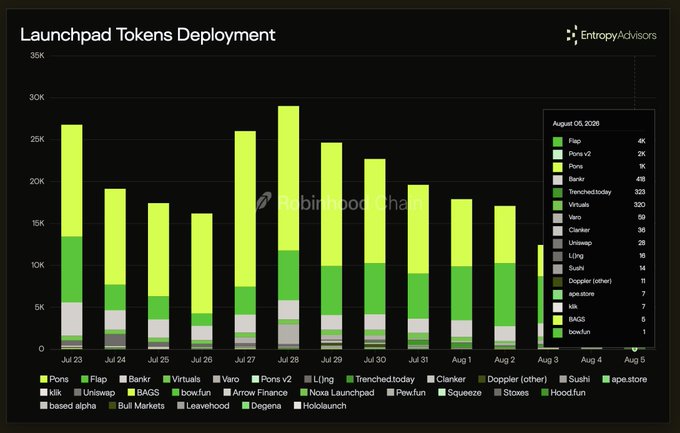The image size is (680, 433).
Task: Toggle Doppler (other) in the bottom legend
Action: tap(512, 379)
